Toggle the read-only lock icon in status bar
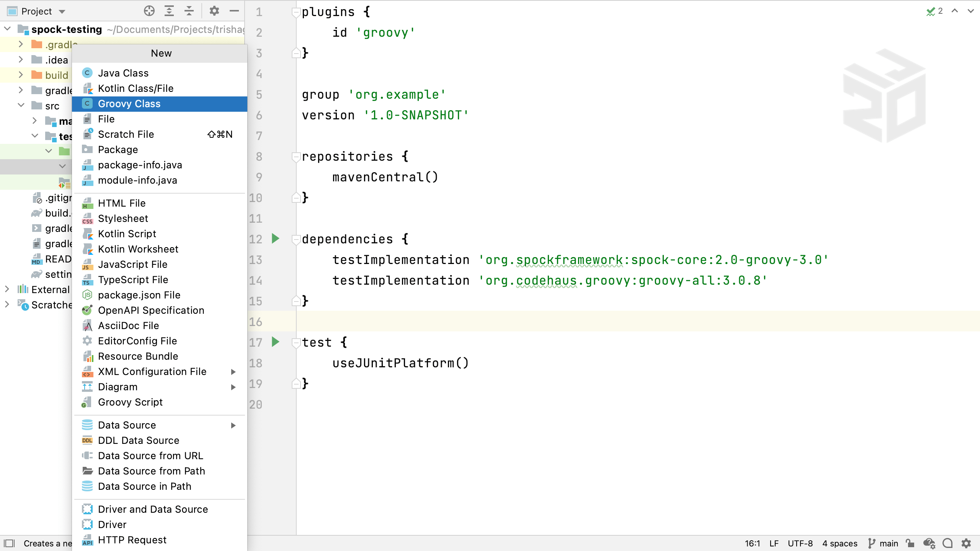 (x=910, y=543)
